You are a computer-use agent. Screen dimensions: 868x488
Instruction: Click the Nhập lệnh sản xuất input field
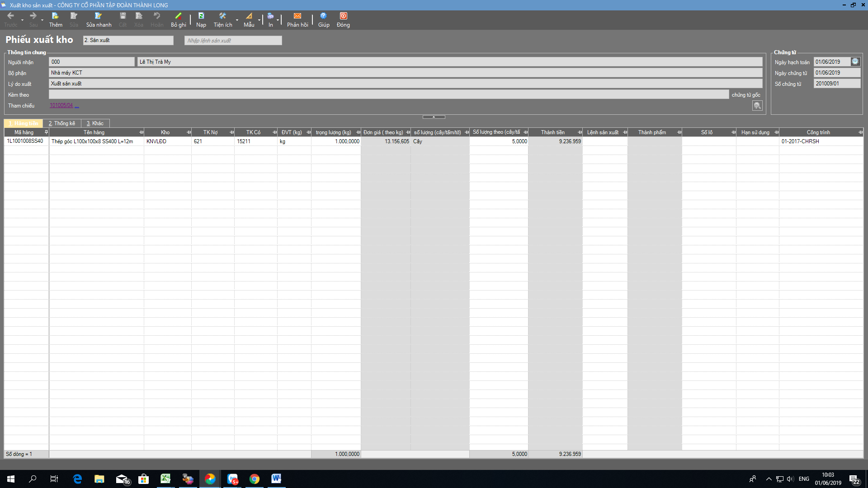[x=233, y=41]
